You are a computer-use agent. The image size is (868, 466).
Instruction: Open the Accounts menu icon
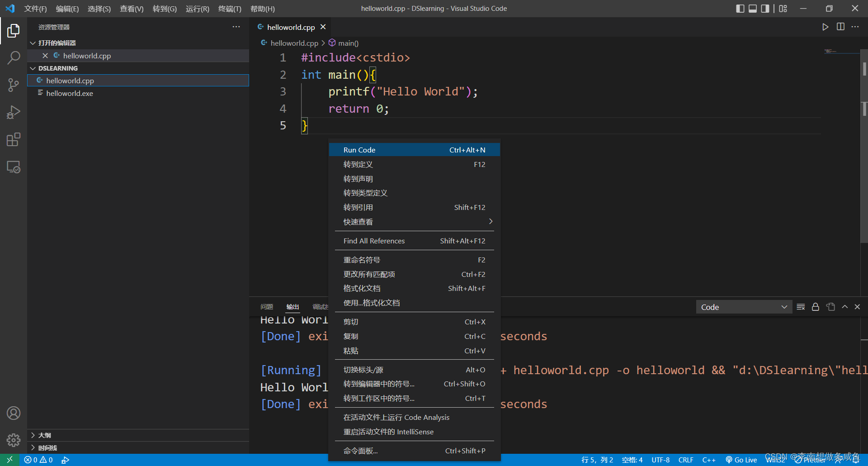[14, 413]
